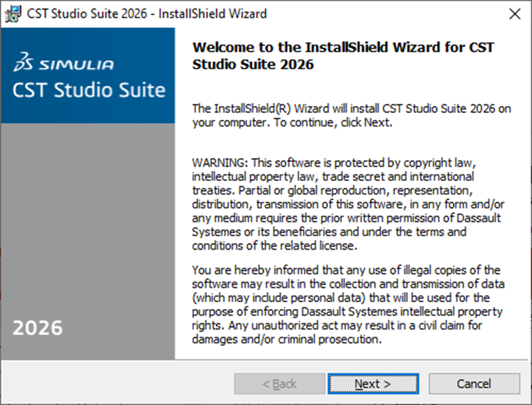
Task: Click the 2026 year label in sidebar
Action: click(x=37, y=328)
